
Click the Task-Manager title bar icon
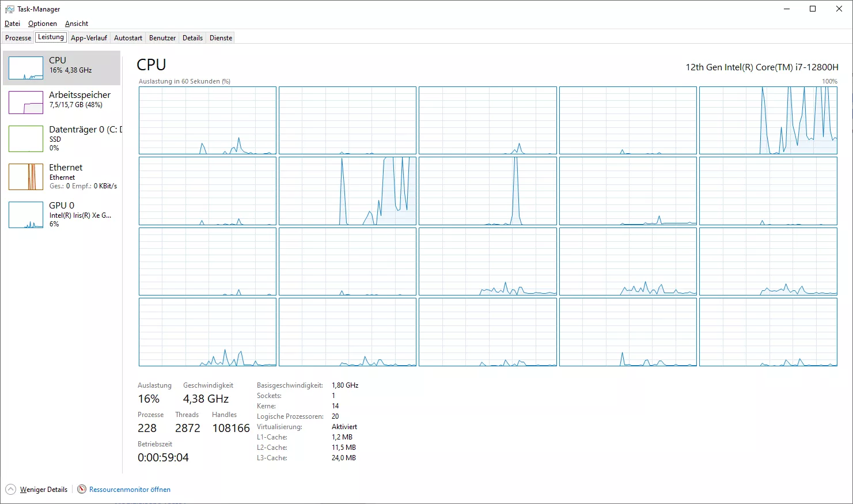coord(10,9)
